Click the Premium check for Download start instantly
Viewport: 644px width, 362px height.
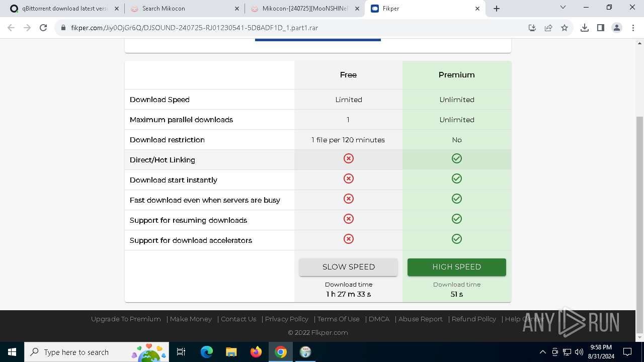pos(456,178)
